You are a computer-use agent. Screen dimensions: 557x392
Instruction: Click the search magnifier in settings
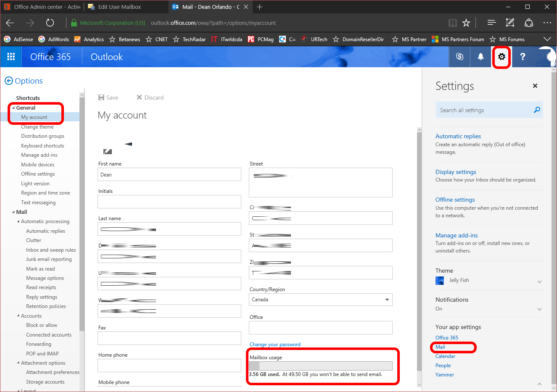[536, 110]
